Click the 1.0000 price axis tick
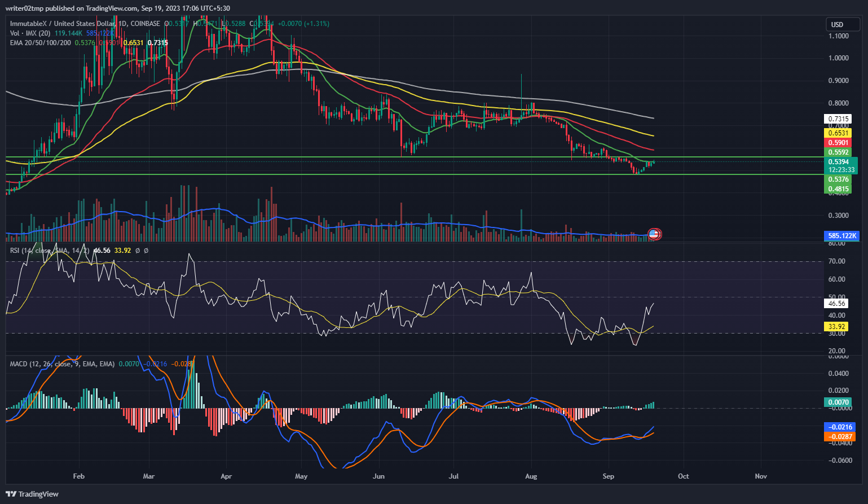Screen dimensions: 868x504 tap(839, 58)
